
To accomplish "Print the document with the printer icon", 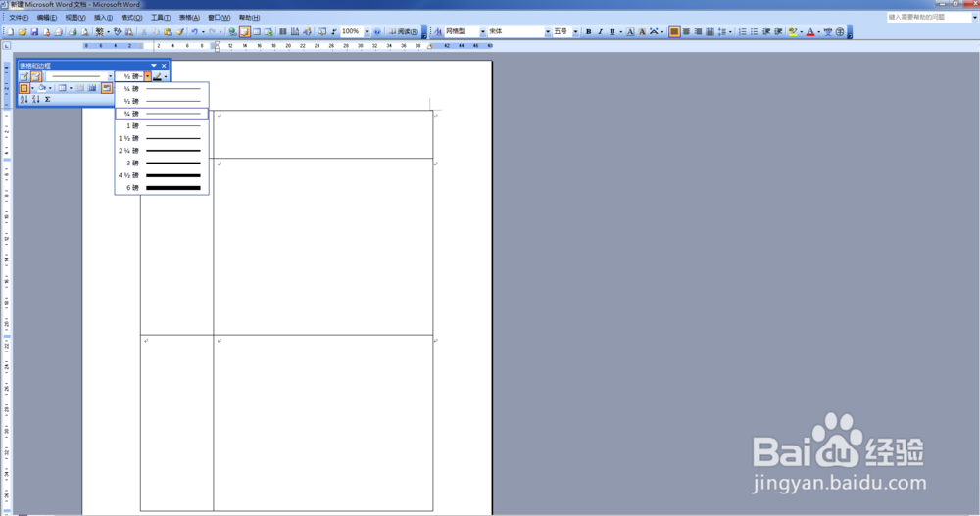I will pyautogui.click(x=73, y=31).
